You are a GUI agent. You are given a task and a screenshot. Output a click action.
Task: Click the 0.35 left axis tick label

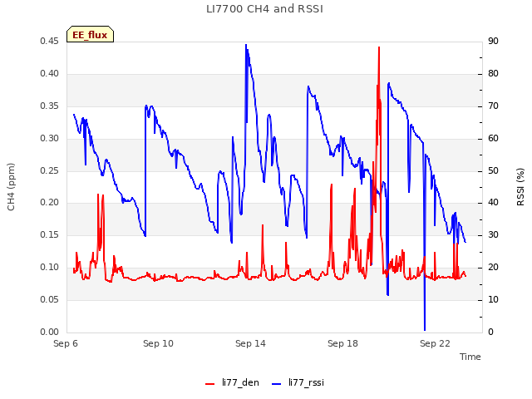click(49, 106)
